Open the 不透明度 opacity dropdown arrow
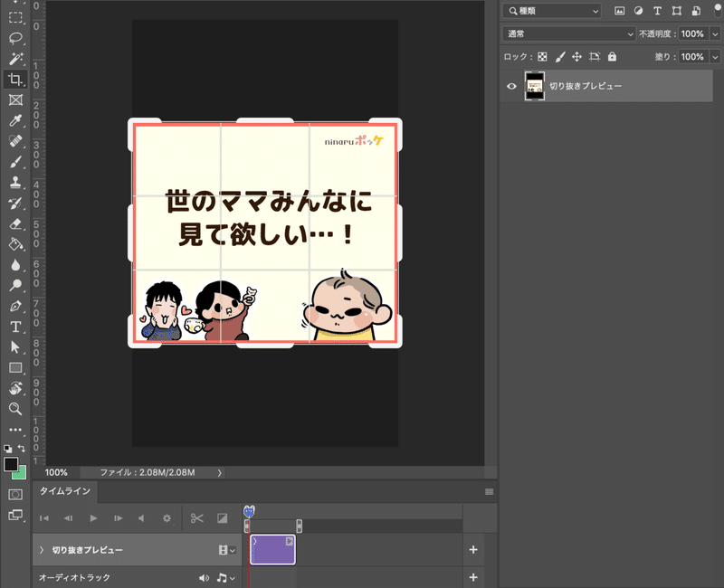The height and width of the screenshot is (588, 724). click(x=715, y=33)
